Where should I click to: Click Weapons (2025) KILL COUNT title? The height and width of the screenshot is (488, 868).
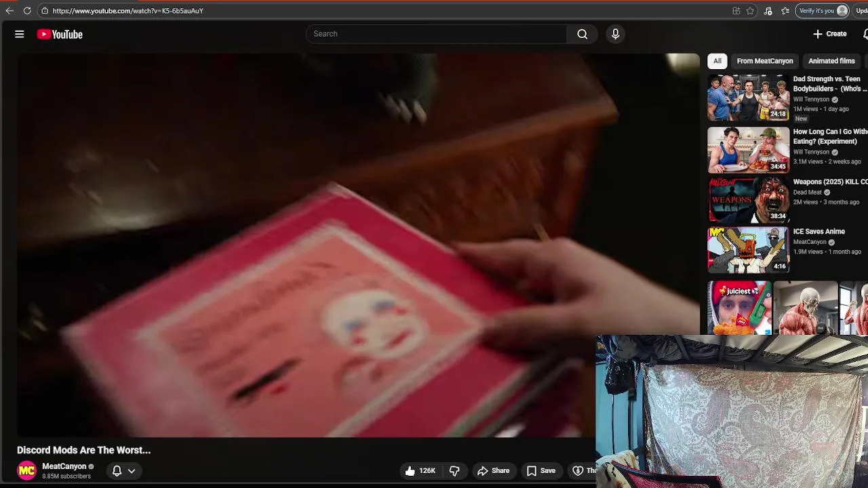831,182
